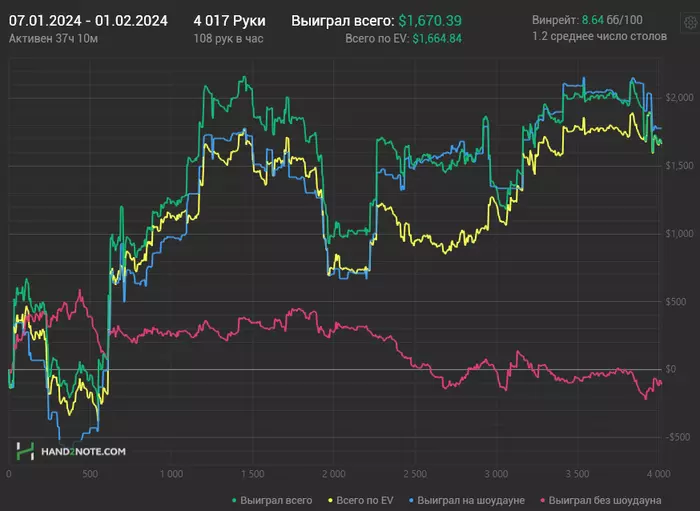Screen dimensions: 700x511
Task: Click the Винрейт 8.64 бб/100 stat
Action: click(x=587, y=20)
